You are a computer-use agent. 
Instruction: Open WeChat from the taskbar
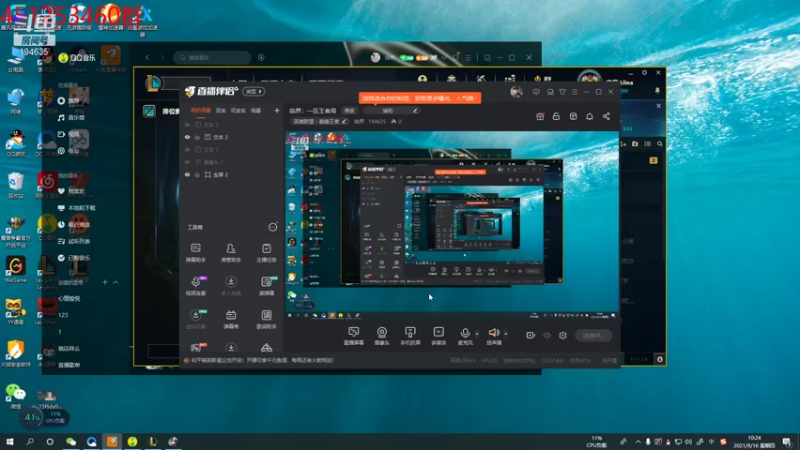point(71,441)
